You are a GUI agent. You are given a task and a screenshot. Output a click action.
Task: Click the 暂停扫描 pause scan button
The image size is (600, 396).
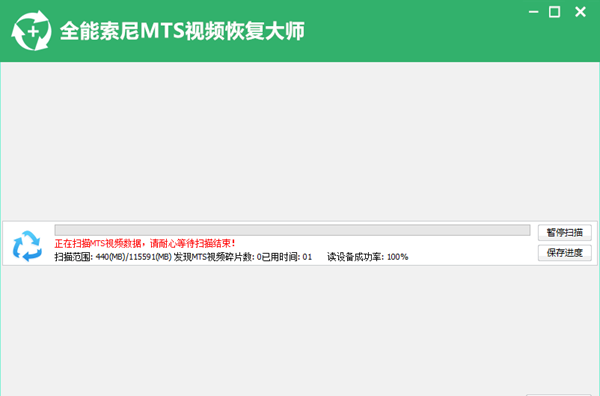pyautogui.click(x=564, y=233)
